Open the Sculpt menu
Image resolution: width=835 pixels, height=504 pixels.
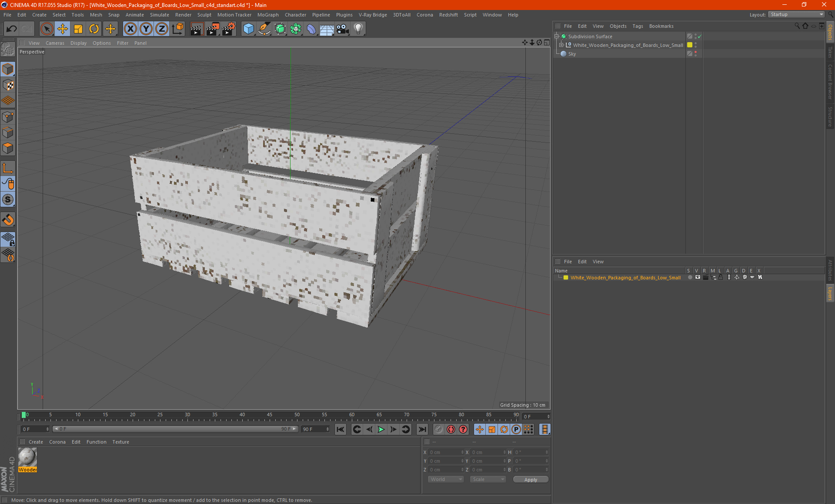204,15
